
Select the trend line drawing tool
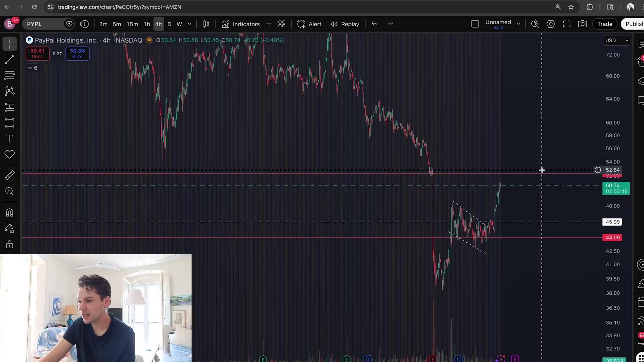(x=10, y=60)
